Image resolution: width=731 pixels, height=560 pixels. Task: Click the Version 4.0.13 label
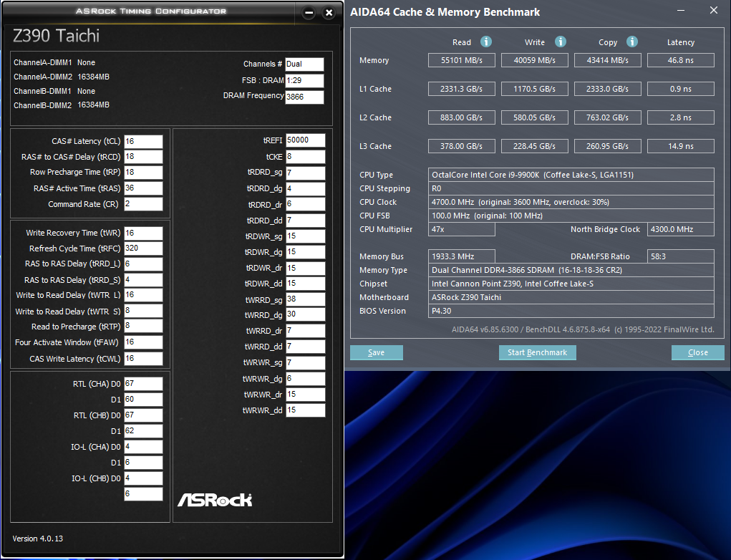[x=38, y=539]
